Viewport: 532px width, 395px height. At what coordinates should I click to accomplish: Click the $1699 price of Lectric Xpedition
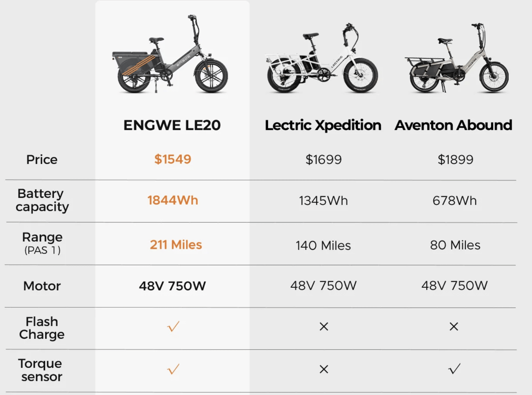(324, 159)
